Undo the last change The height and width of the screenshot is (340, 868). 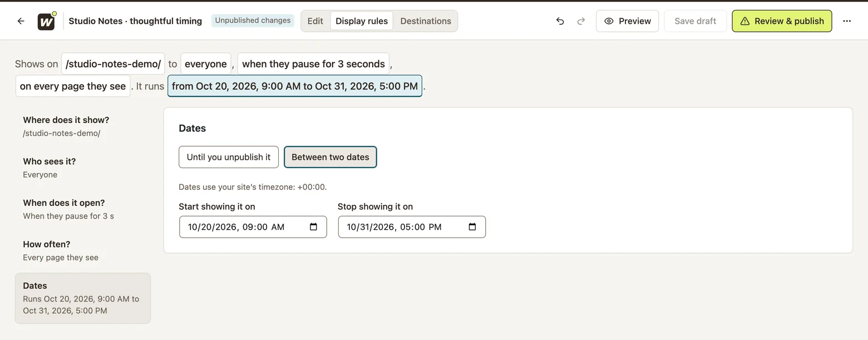coord(560,21)
